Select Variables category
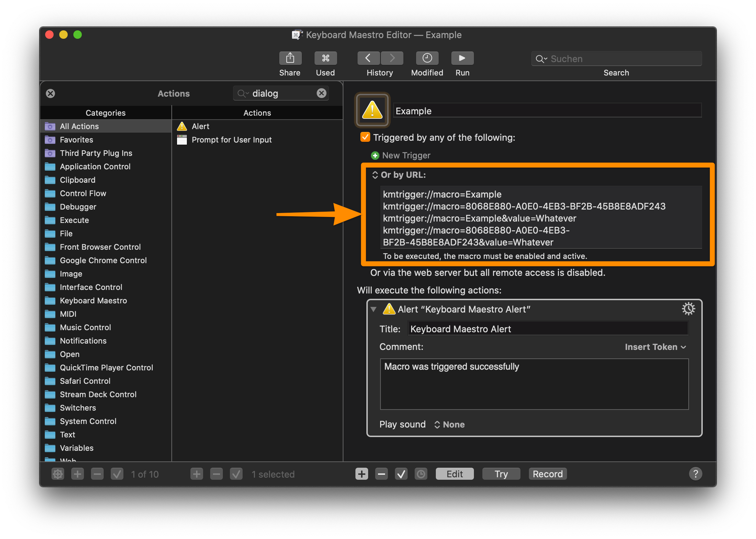 point(106,448)
